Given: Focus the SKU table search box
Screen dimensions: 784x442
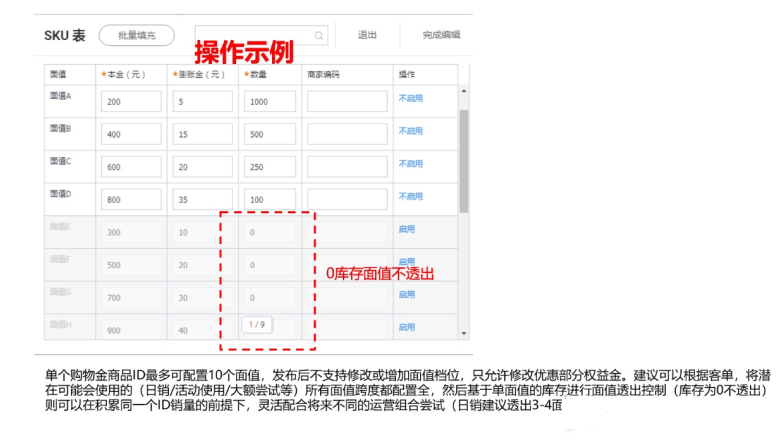Looking at the screenshot, I should (261, 36).
